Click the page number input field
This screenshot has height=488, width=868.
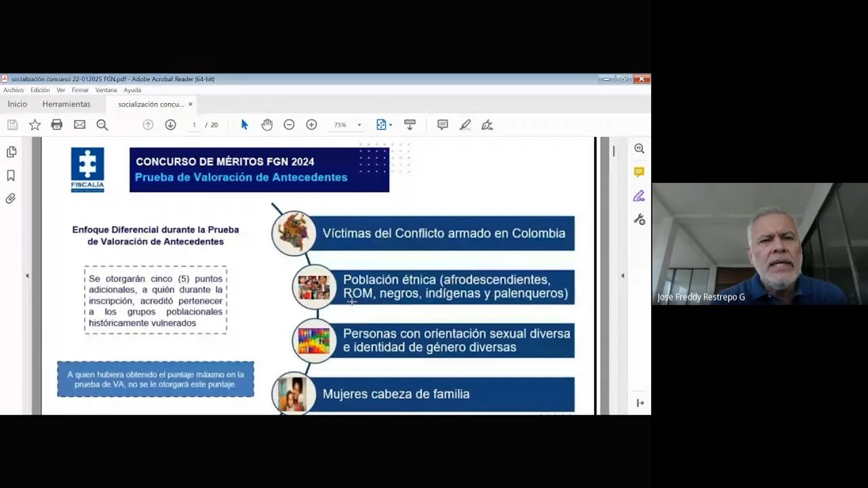click(194, 125)
